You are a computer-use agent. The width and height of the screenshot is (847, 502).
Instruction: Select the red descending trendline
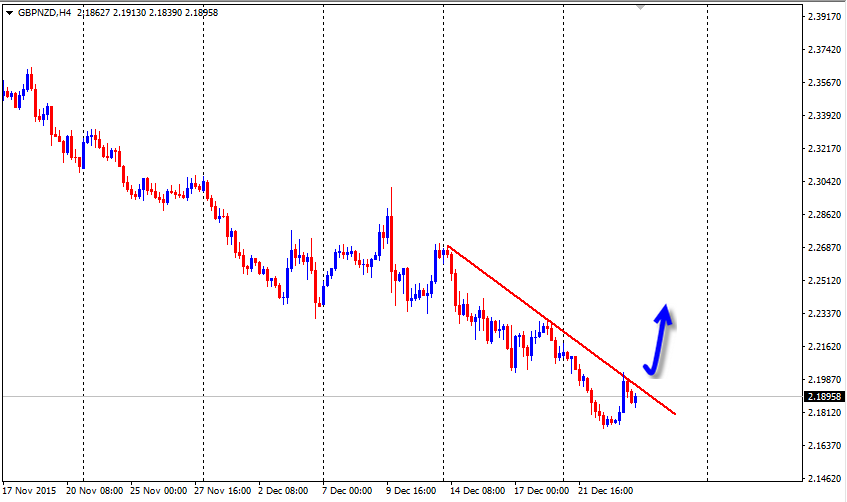pos(562,330)
